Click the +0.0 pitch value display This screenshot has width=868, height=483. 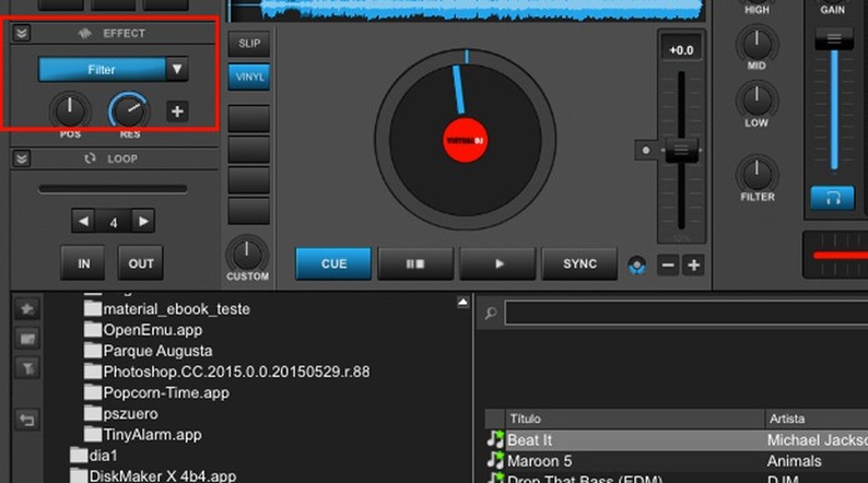[x=681, y=49]
